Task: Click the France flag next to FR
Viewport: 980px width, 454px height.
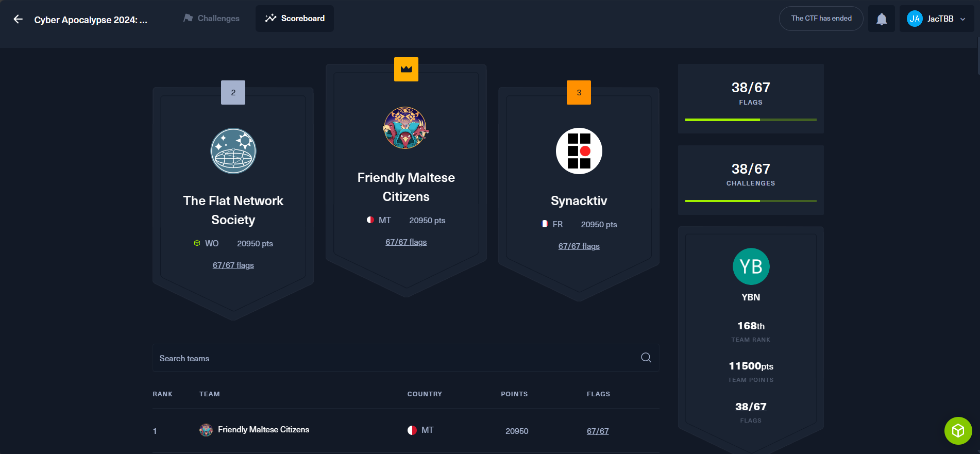Action: [x=544, y=224]
